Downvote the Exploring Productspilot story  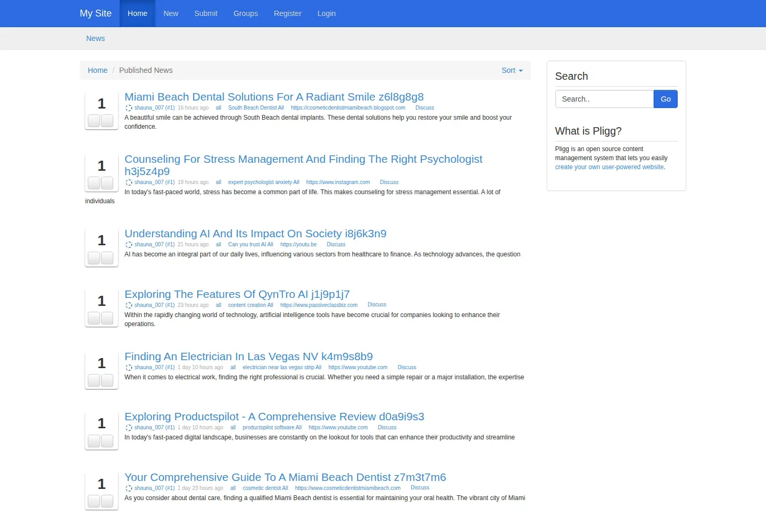tap(107, 441)
